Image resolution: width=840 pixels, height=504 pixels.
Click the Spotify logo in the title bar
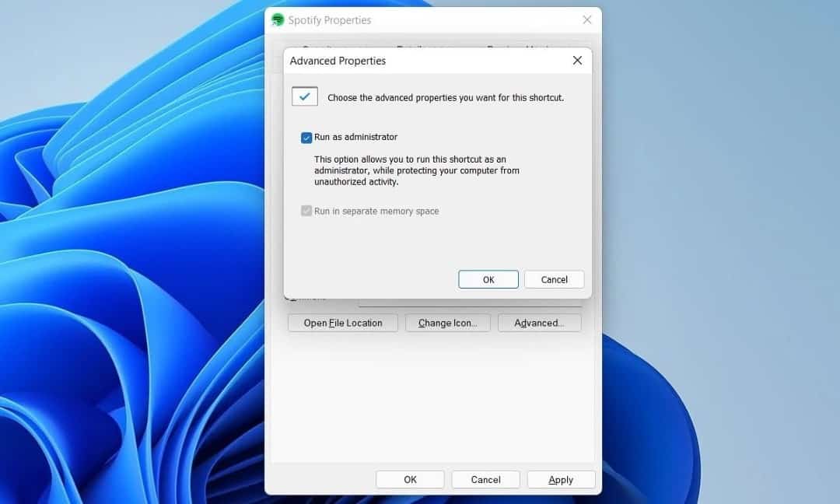[x=278, y=19]
